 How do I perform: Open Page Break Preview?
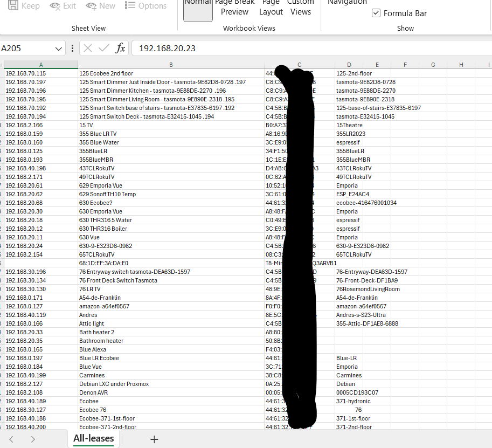[234, 8]
